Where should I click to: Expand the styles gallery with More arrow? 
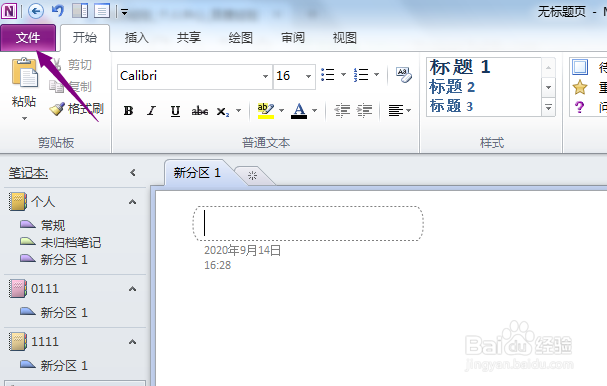(549, 106)
